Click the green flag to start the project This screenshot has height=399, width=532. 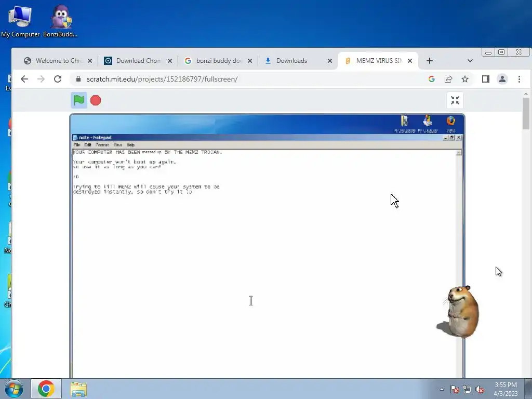pos(79,100)
